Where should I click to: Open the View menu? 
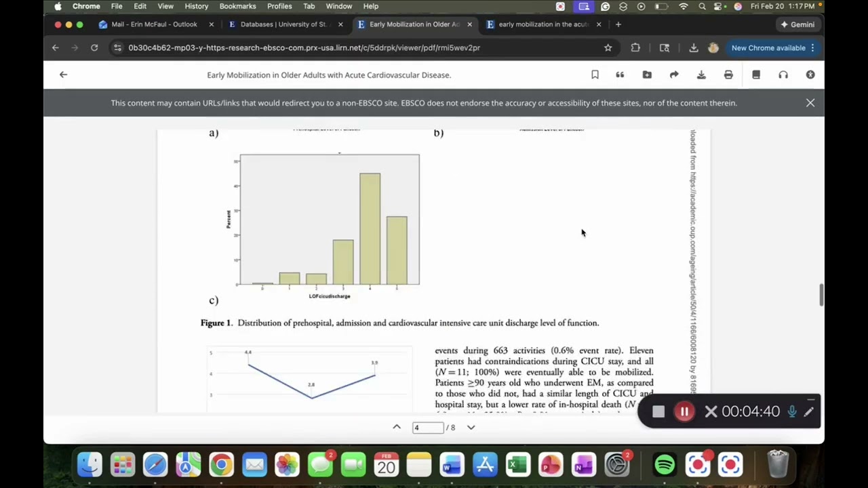(x=165, y=6)
